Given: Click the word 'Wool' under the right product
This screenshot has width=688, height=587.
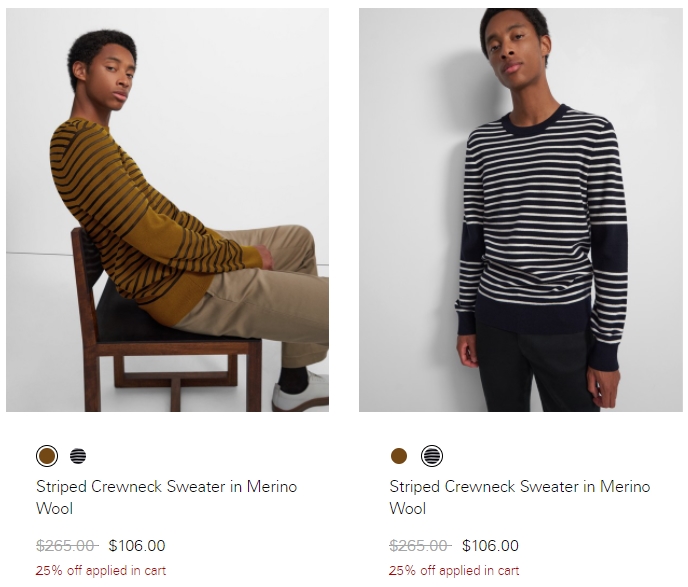Looking at the screenshot, I should [x=408, y=508].
